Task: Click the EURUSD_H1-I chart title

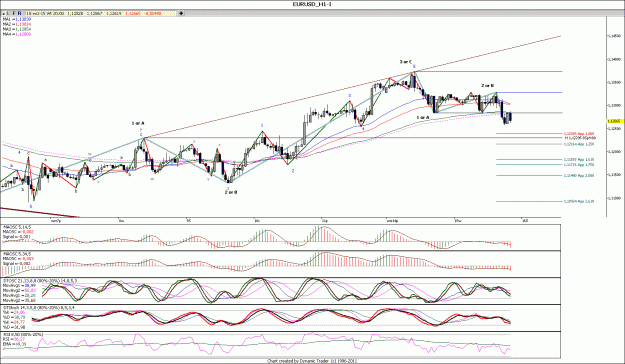Action: click(312, 4)
